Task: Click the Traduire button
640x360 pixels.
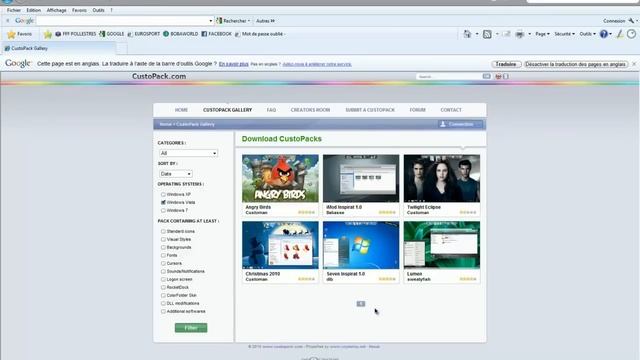Action: pos(506,64)
